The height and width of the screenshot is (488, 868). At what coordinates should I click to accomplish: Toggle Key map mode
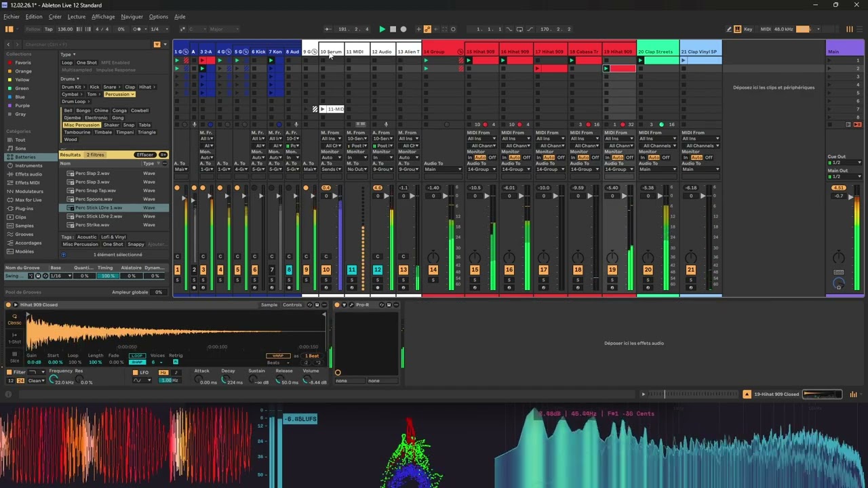(748, 29)
